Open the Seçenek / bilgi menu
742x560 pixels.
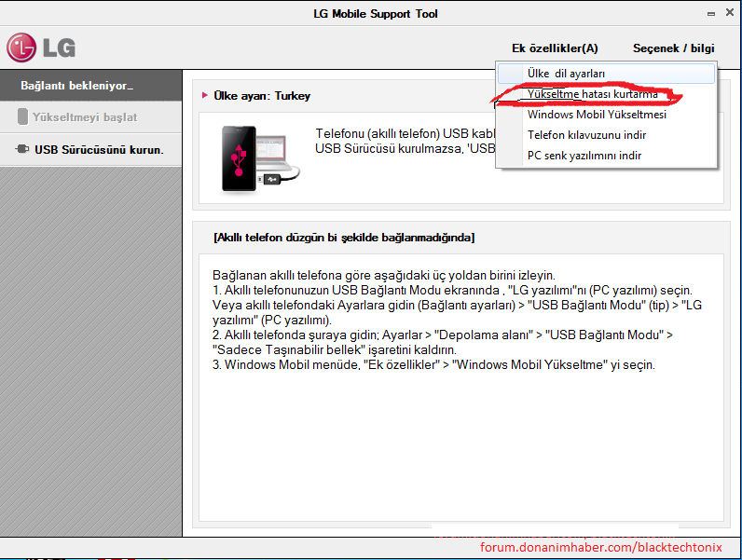673,48
